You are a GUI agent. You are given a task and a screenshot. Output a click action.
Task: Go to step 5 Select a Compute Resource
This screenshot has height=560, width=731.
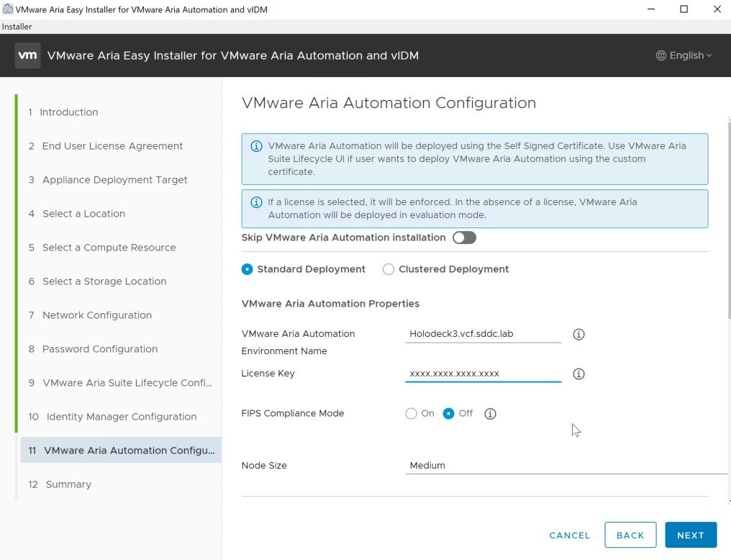(x=102, y=248)
